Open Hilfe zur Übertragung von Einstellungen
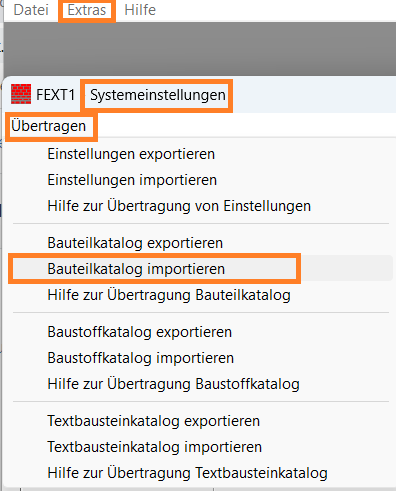 coord(179,206)
